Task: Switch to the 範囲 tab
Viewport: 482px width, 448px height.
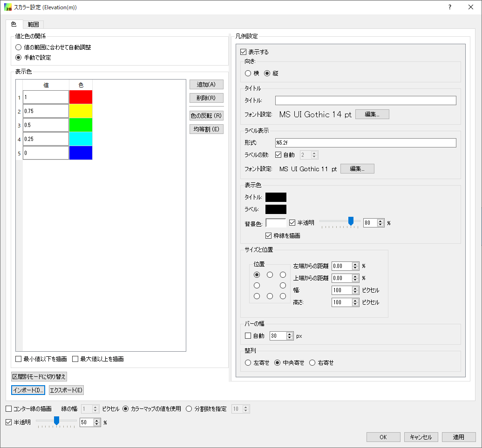Action: (33, 24)
